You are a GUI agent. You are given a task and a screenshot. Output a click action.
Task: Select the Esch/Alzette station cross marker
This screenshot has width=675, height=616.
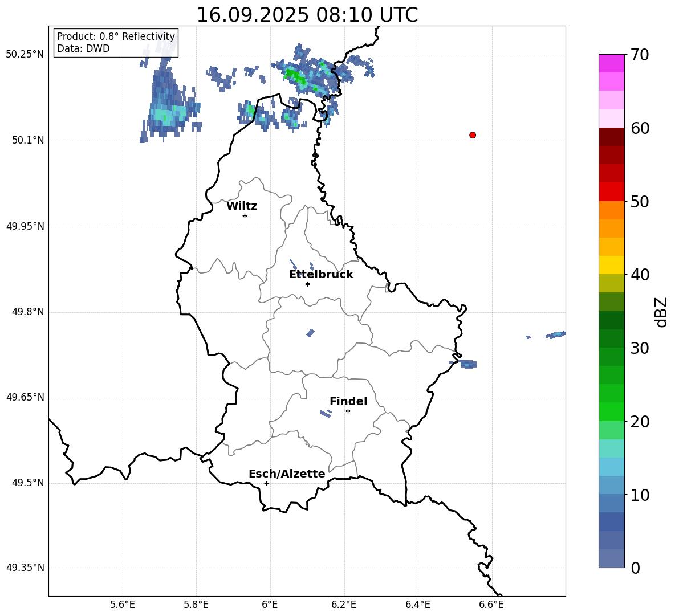pyautogui.click(x=266, y=483)
